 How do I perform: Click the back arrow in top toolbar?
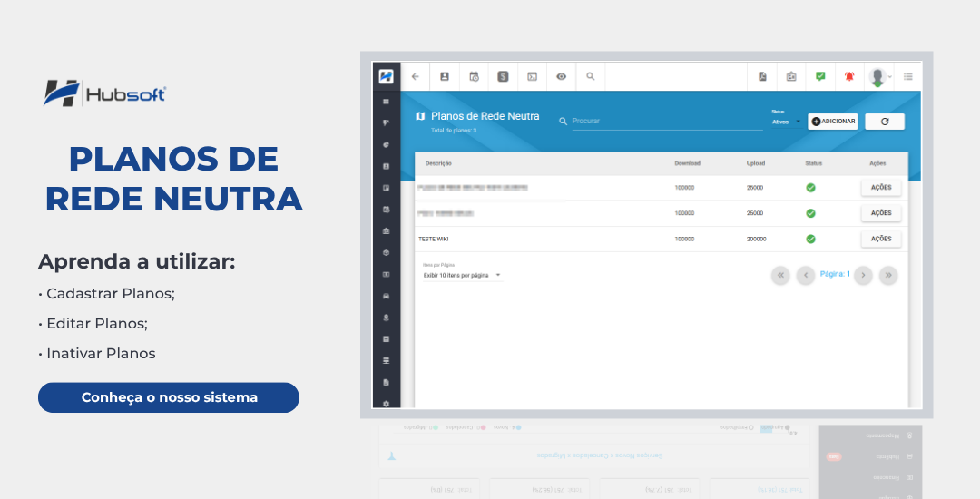[416, 77]
